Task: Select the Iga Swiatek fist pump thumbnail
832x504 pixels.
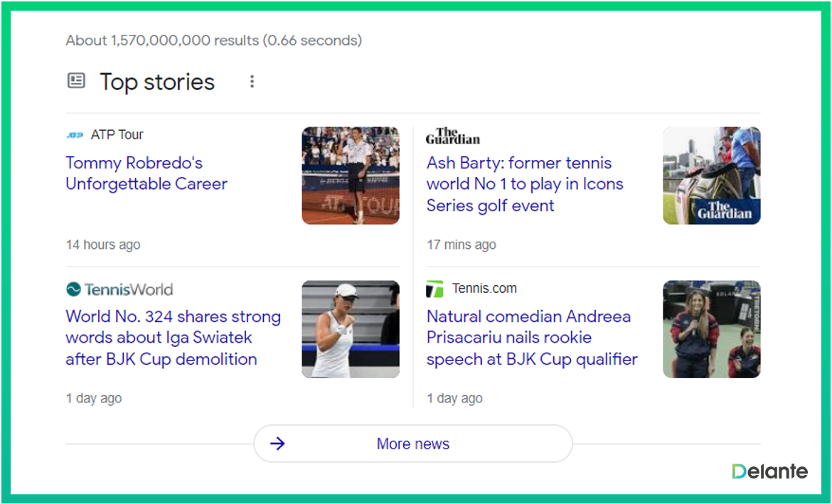Action: pyautogui.click(x=351, y=329)
